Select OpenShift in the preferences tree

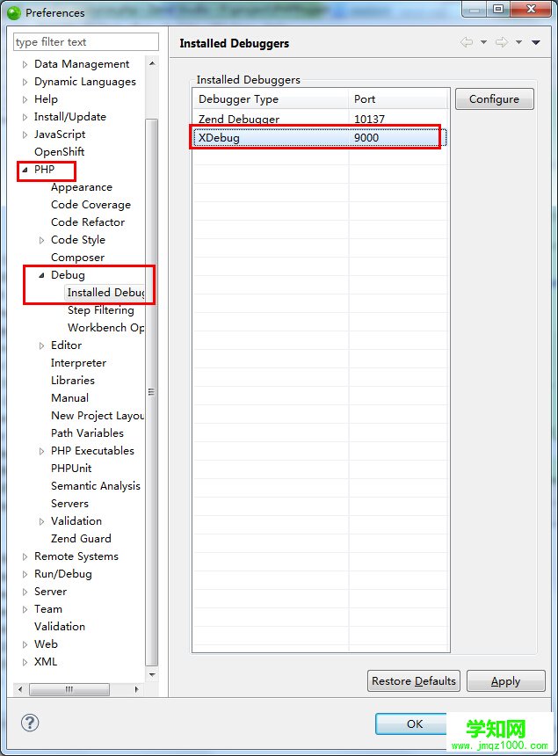tap(59, 152)
